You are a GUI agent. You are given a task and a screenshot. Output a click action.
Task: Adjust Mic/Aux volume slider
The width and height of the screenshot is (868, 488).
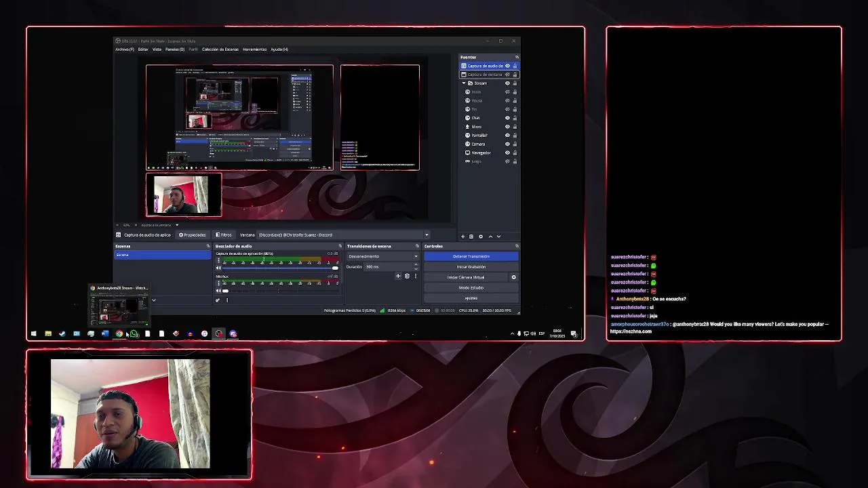click(280, 291)
